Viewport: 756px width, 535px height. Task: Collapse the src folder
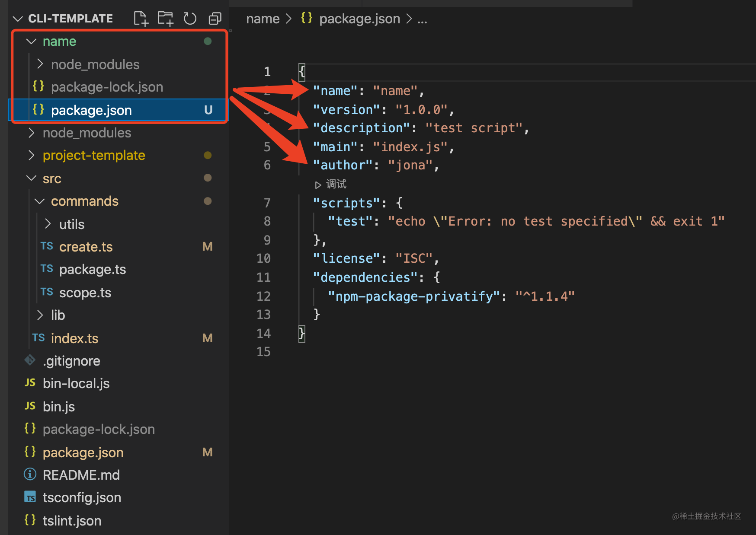31,178
